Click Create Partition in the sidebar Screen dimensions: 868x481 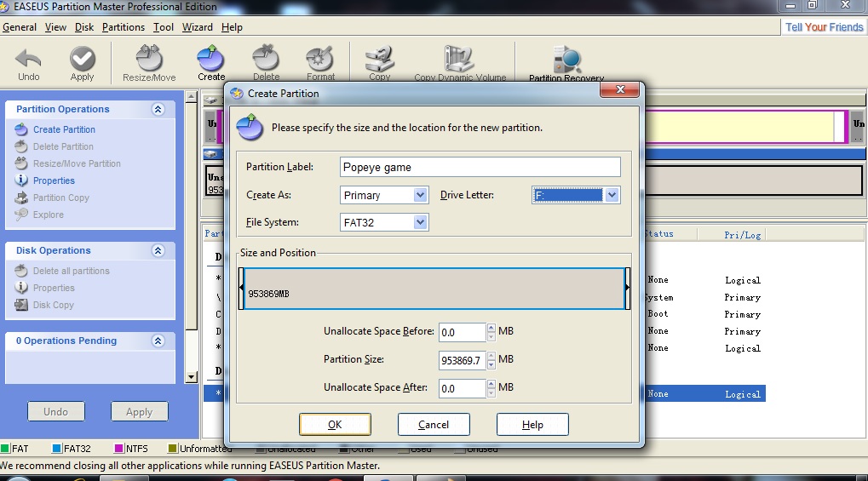click(64, 129)
